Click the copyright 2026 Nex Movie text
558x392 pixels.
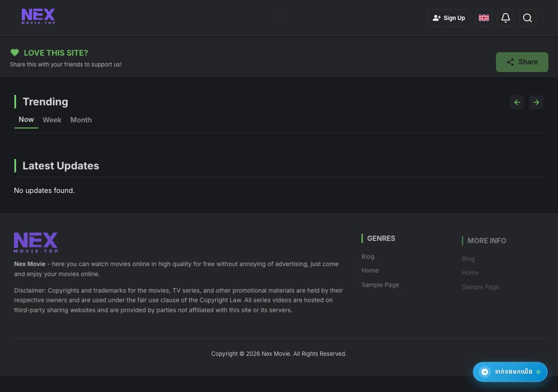pos(279,354)
